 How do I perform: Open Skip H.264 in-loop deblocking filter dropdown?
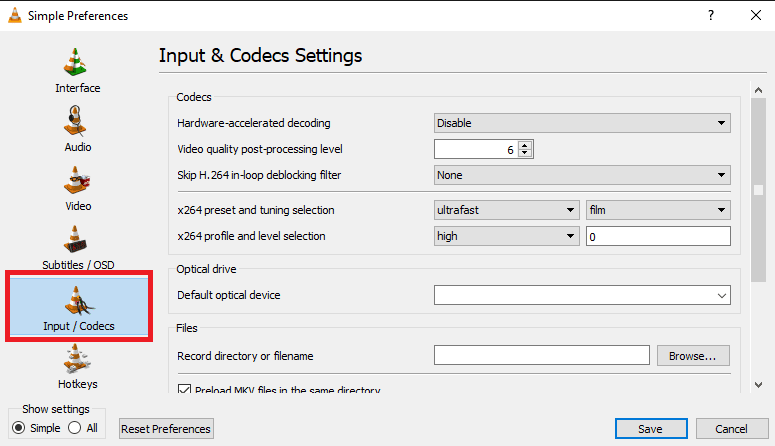(x=582, y=175)
